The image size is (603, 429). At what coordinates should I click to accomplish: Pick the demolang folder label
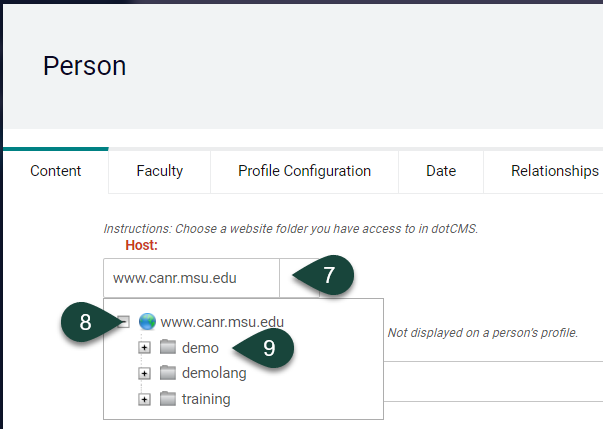(214, 373)
